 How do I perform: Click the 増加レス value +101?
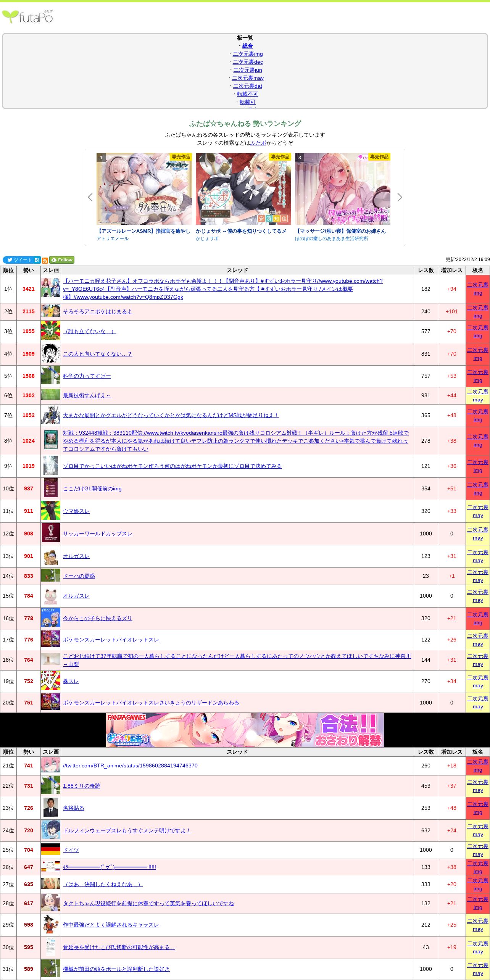click(452, 311)
